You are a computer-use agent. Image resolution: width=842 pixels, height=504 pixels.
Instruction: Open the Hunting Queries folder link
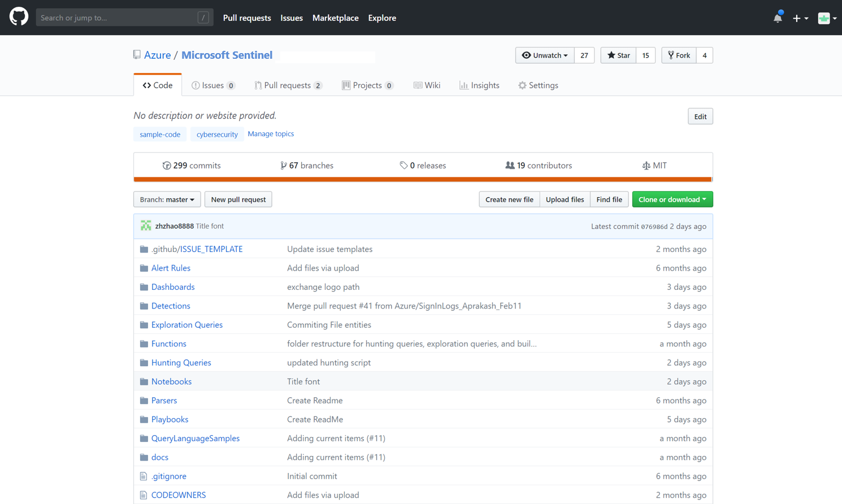pos(181,363)
